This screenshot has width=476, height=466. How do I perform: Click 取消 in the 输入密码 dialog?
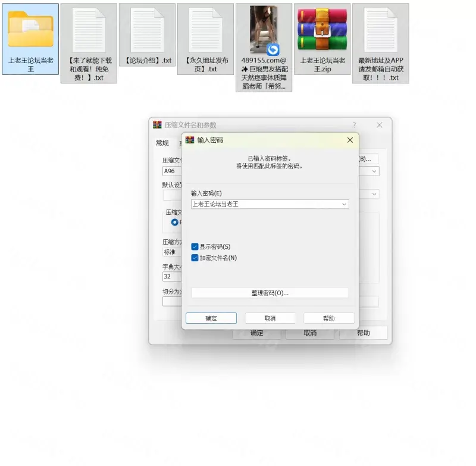point(270,318)
